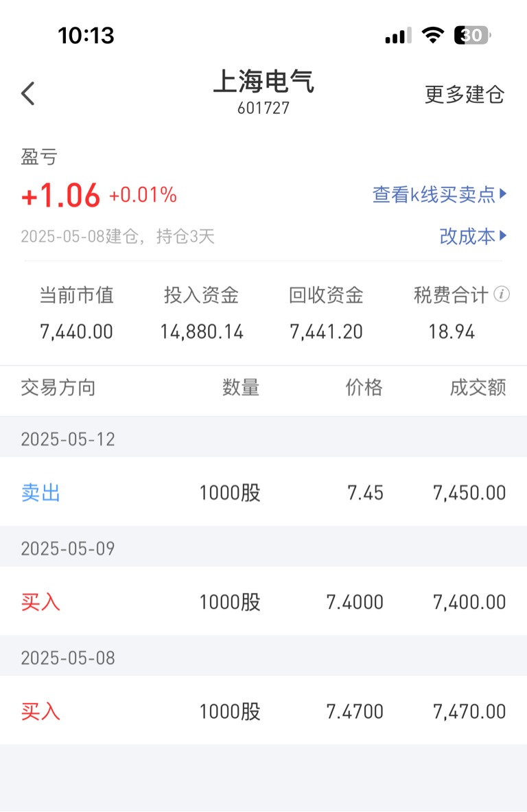Tap the 盈亏 label
This screenshot has height=812, width=527.
click(x=39, y=156)
